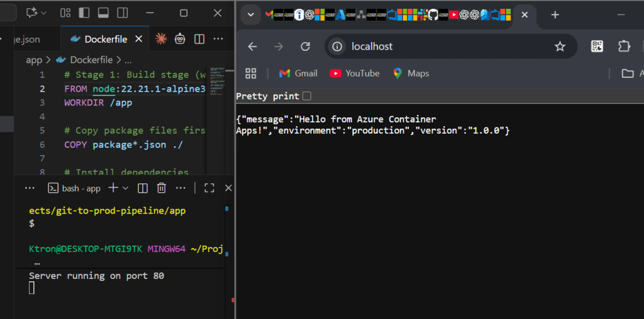Screen dimensions: 644x319
Task: Expand the new terminal profile dropdown arrow
Action: pyautogui.click(x=125, y=188)
